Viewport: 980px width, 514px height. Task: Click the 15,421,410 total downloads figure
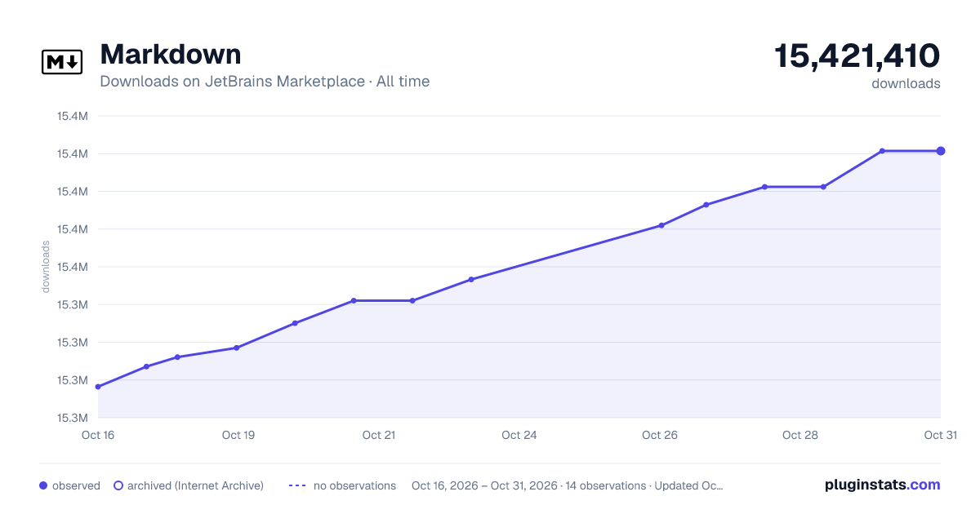(857, 55)
